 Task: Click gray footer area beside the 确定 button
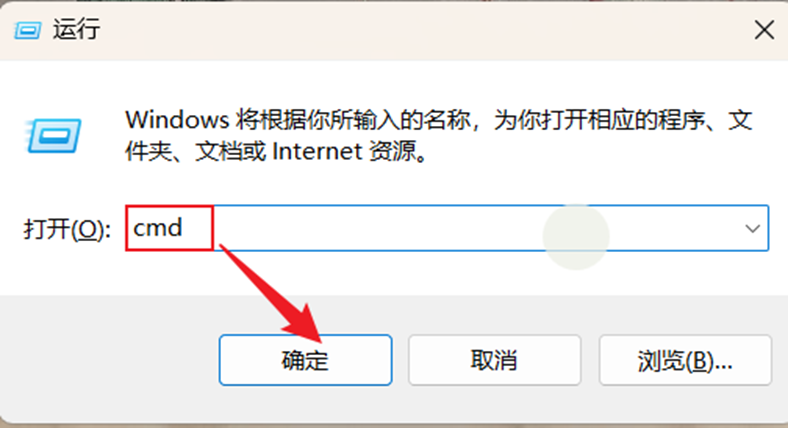pyautogui.click(x=111, y=360)
